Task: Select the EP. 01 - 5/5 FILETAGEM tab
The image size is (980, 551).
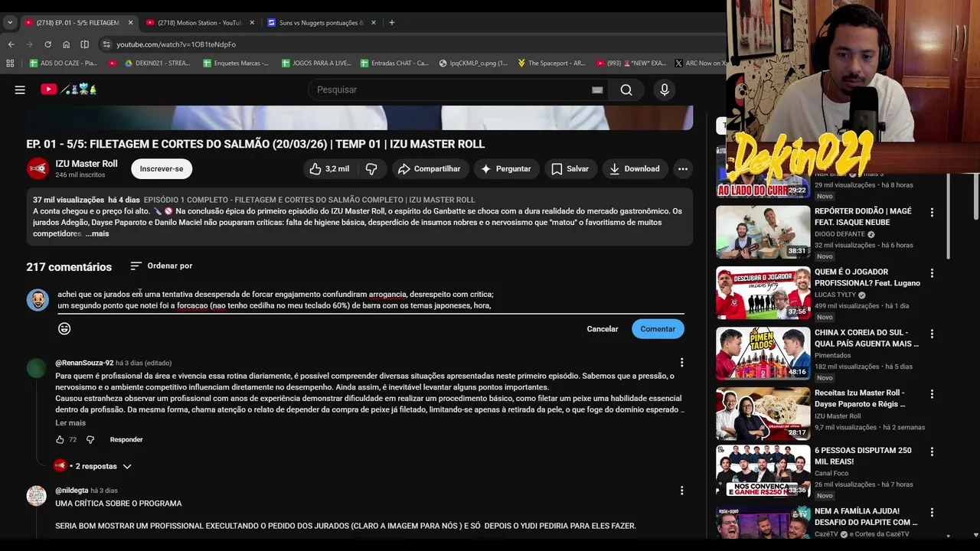Action: tap(77, 22)
